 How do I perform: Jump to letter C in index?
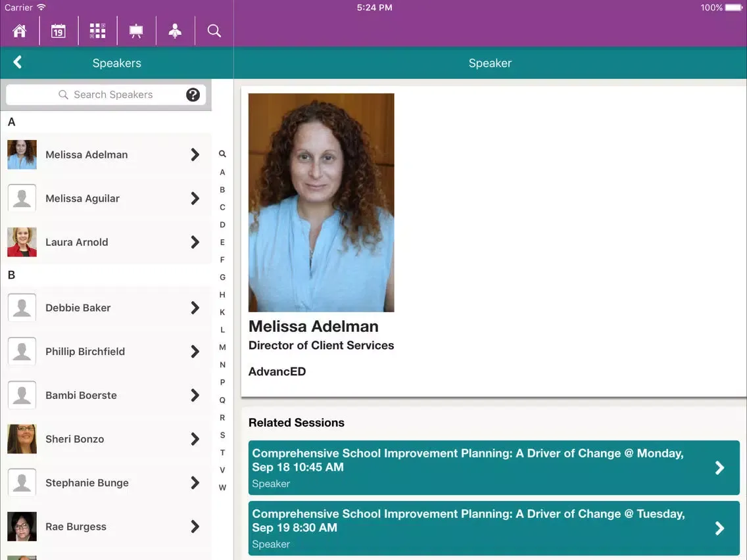pos(222,207)
